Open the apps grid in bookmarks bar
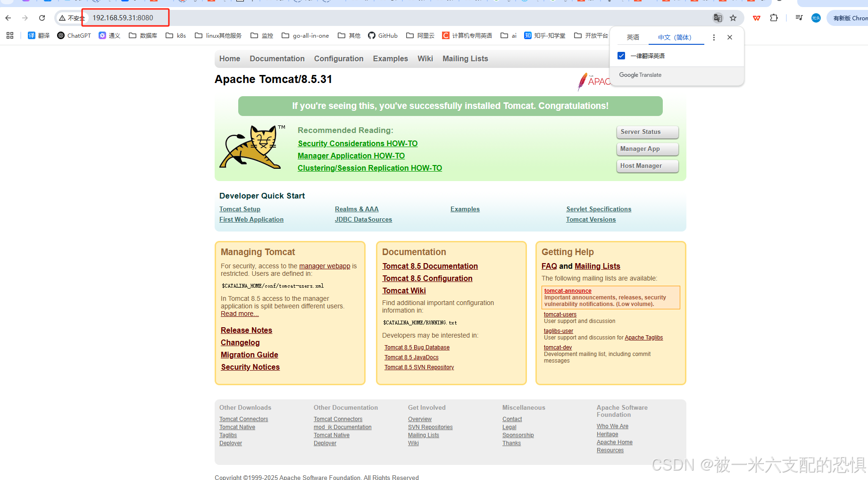868x480 pixels. click(10, 35)
